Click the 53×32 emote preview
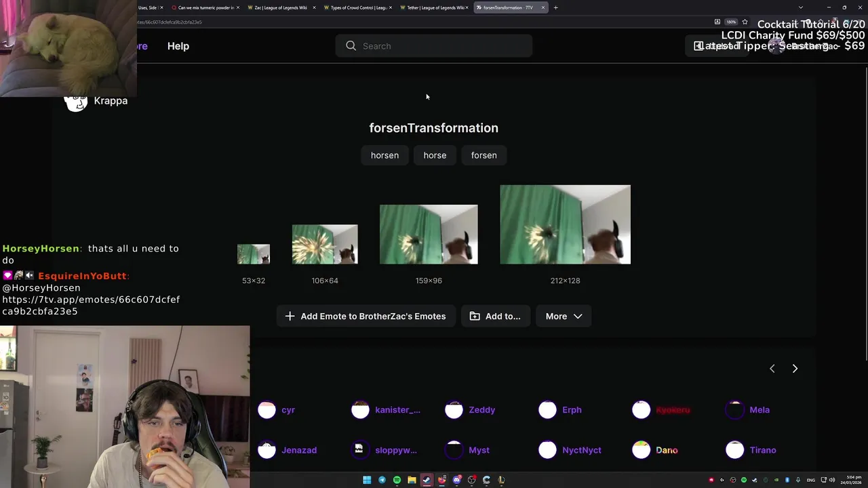The width and height of the screenshot is (868, 488). 254,254
